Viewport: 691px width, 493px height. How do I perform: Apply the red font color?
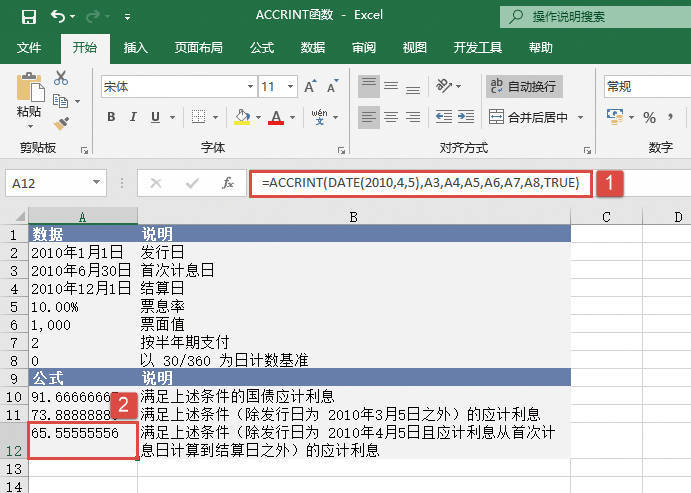pyautogui.click(x=276, y=117)
